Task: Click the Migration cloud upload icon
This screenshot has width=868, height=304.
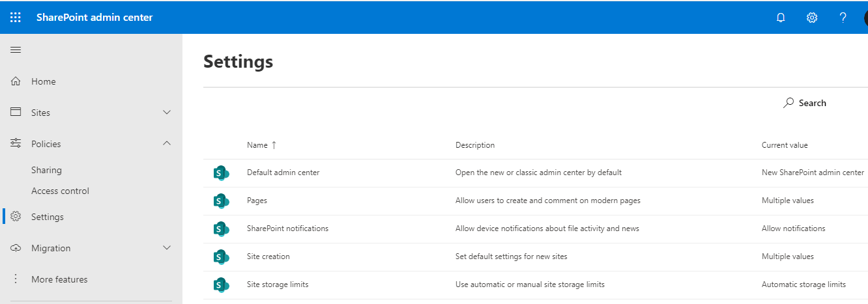Action: pos(16,248)
